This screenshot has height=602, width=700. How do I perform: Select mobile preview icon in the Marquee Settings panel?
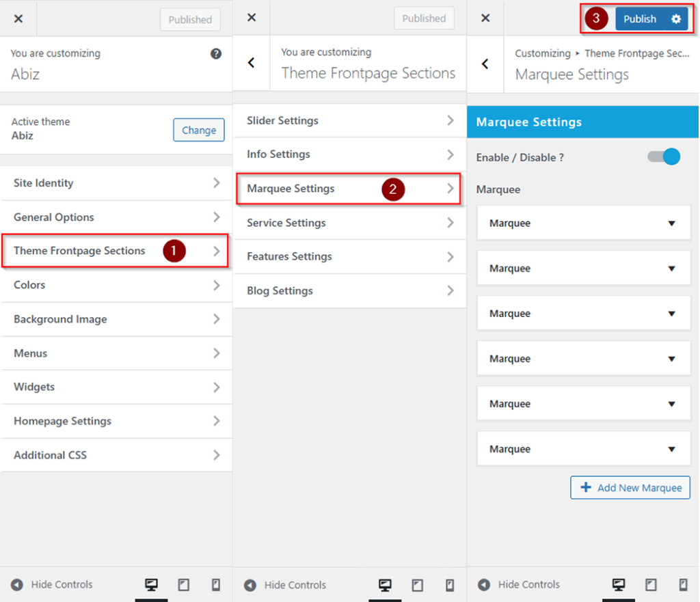(683, 584)
